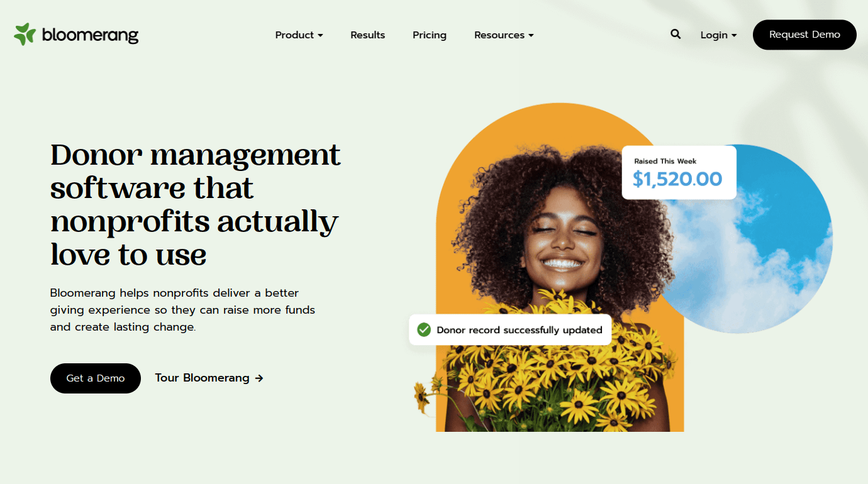The width and height of the screenshot is (868, 484).
Task: Click the Get a Demo button
Action: click(x=96, y=378)
